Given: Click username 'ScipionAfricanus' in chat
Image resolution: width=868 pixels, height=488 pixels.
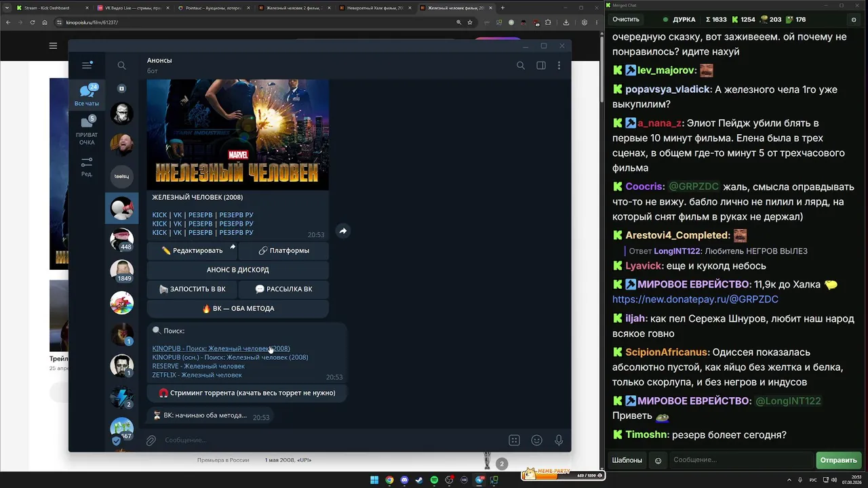Looking at the screenshot, I should [x=667, y=352].
